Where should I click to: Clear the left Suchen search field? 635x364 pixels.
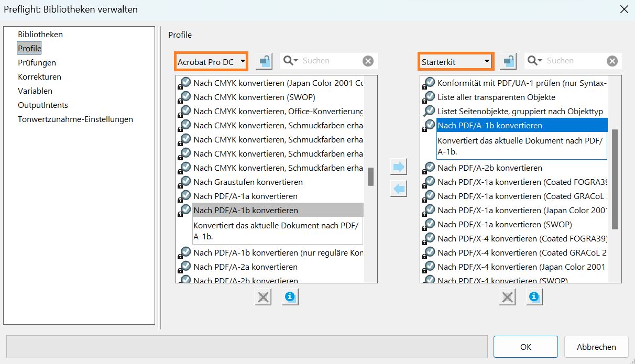pyautogui.click(x=368, y=61)
